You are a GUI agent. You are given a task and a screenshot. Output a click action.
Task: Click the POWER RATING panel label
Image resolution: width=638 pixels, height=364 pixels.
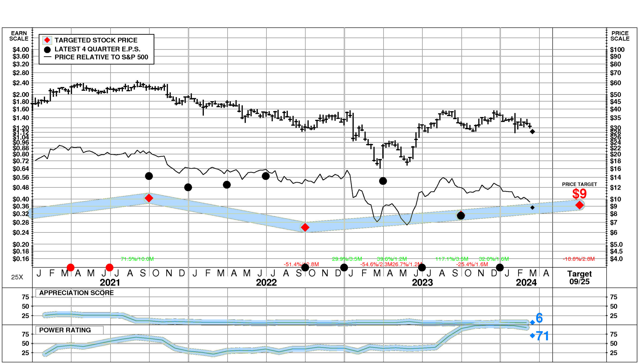coord(65,330)
